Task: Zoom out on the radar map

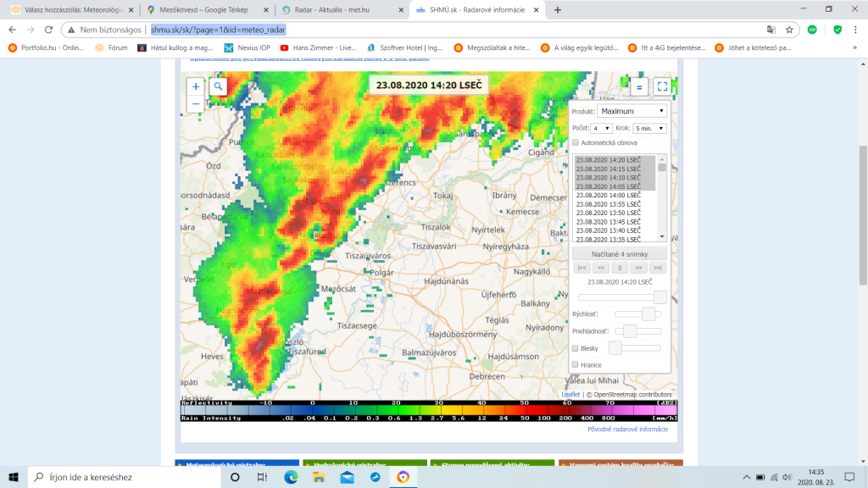Action: 196,104
